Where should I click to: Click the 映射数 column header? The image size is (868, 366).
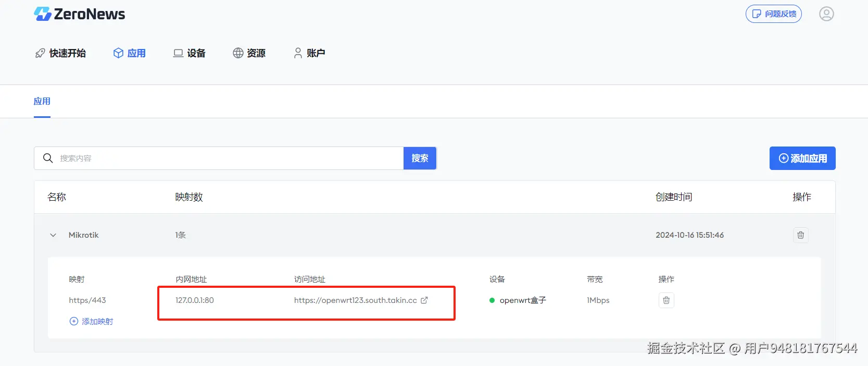pos(189,197)
